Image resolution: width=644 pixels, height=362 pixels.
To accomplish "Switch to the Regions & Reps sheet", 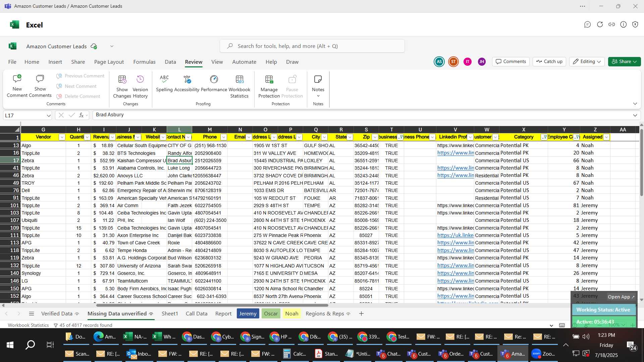I will (328, 314).
